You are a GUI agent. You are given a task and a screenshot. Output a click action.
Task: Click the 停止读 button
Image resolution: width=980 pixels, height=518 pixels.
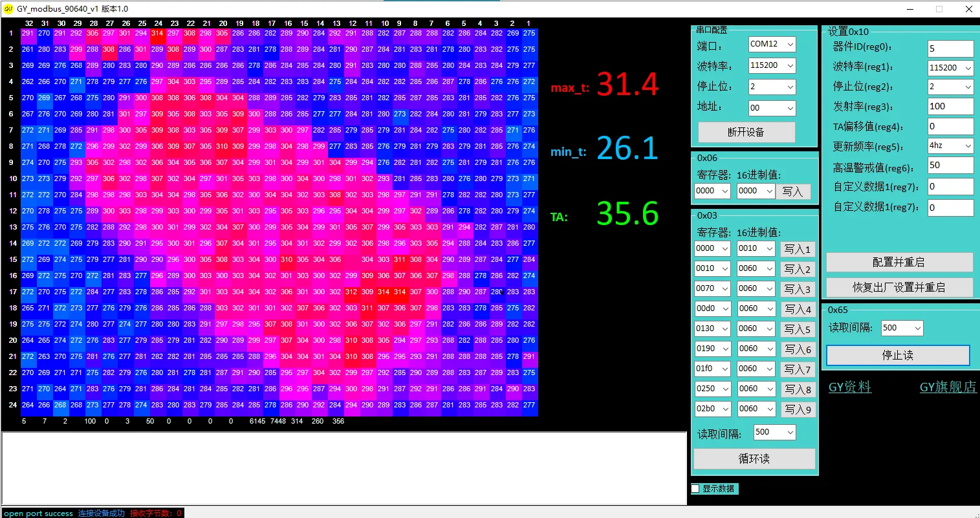point(897,355)
